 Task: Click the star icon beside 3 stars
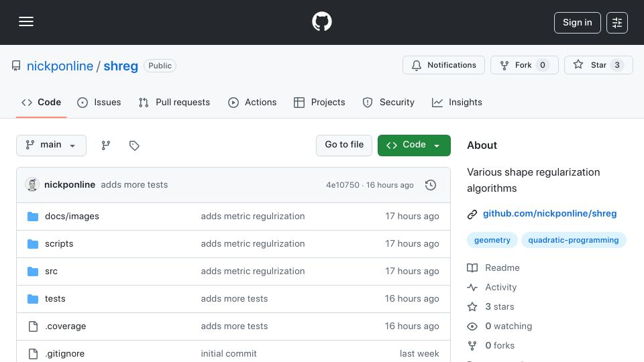click(x=472, y=306)
